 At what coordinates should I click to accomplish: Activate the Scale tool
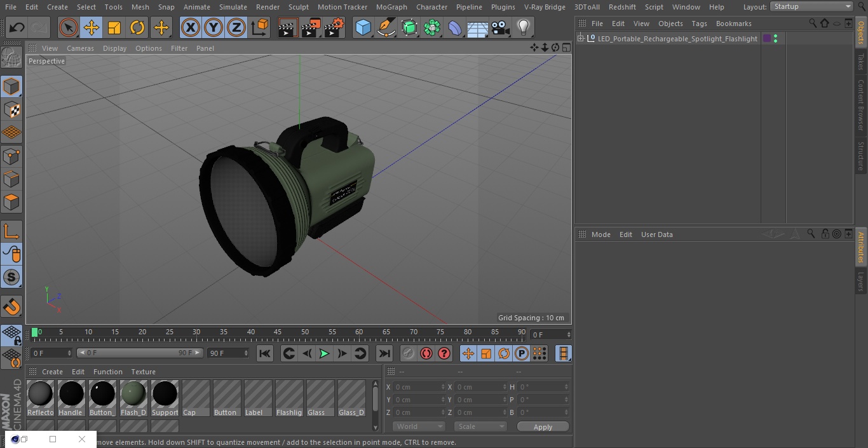tap(114, 27)
